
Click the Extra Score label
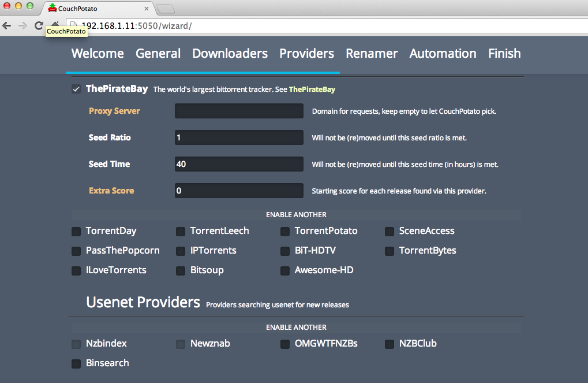pyautogui.click(x=111, y=191)
